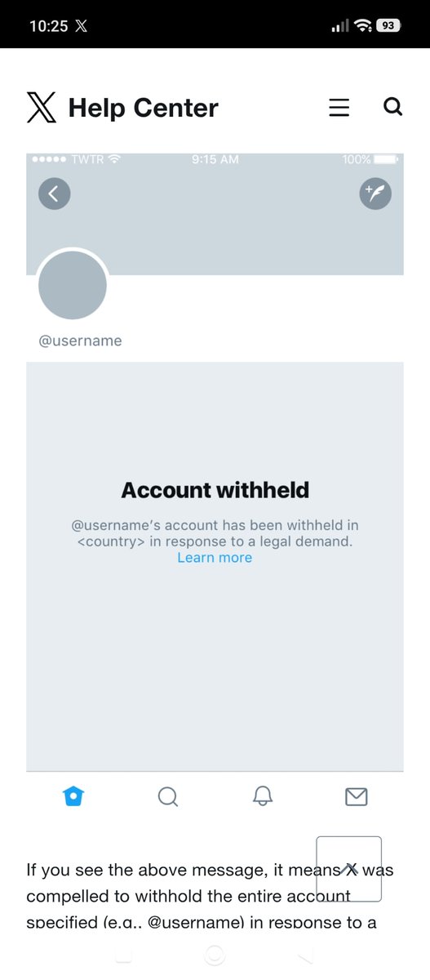Tap the X notification icon in status bar
This screenshot has height=980, width=430.
(x=81, y=25)
